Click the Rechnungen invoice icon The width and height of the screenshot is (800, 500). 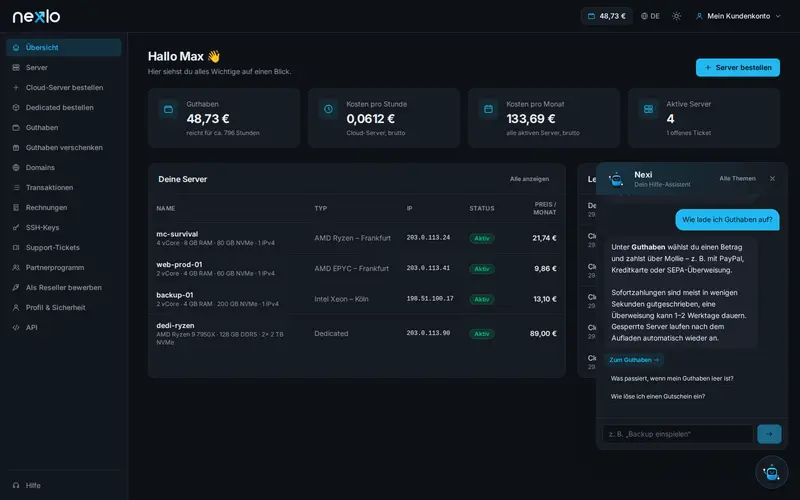[x=16, y=208]
